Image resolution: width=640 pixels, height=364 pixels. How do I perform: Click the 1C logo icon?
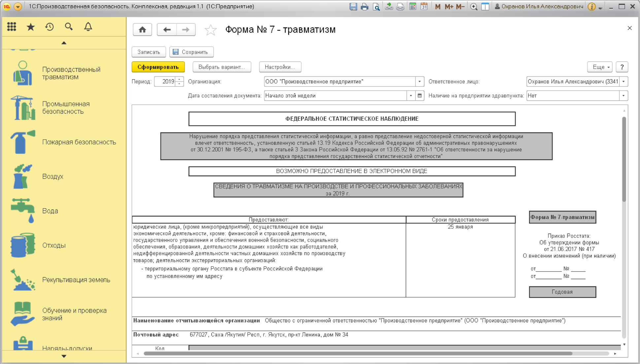pos(7,7)
